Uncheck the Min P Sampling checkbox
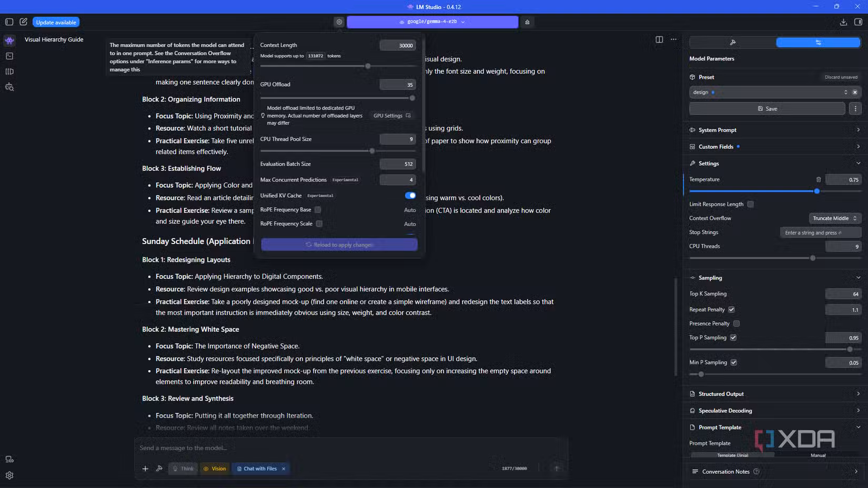Image resolution: width=868 pixels, height=488 pixels. (x=734, y=362)
